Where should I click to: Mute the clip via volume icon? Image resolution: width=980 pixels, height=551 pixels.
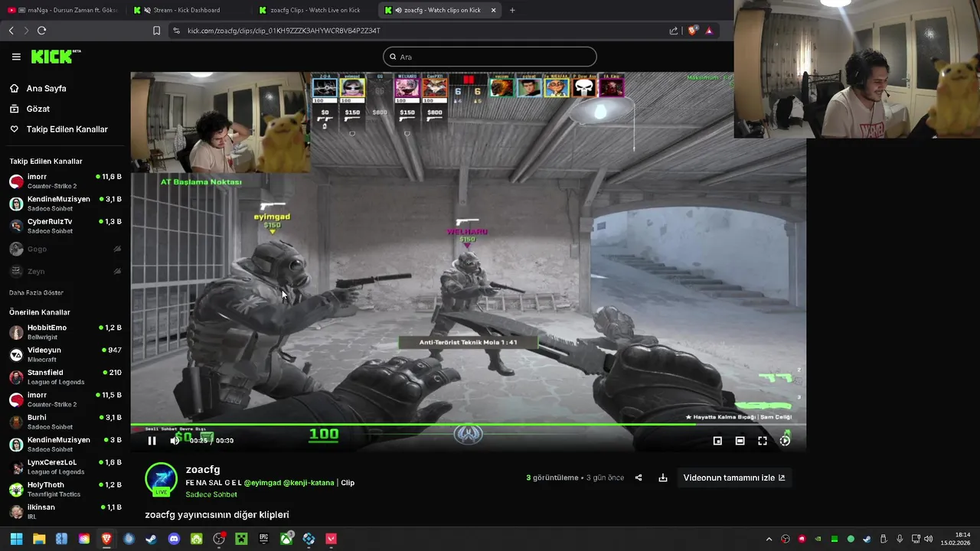click(x=175, y=441)
